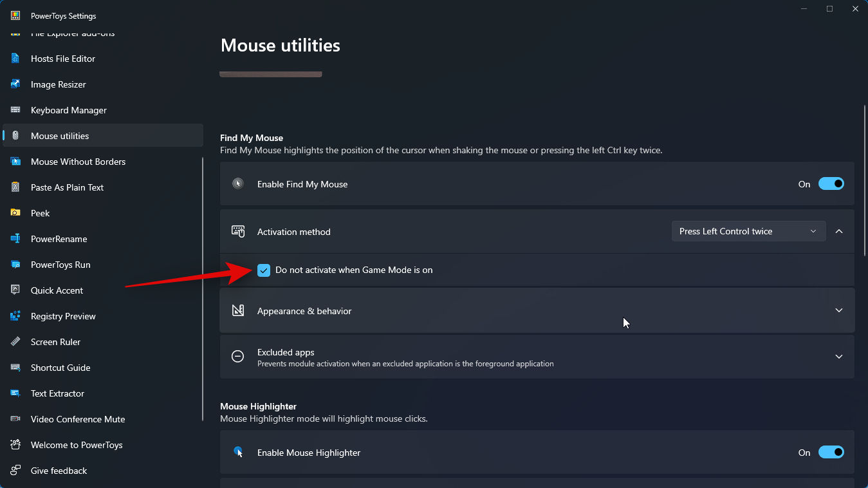Open Paste As Plain Text page
Image resolution: width=868 pixels, height=488 pixels.
[x=103, y=187]
